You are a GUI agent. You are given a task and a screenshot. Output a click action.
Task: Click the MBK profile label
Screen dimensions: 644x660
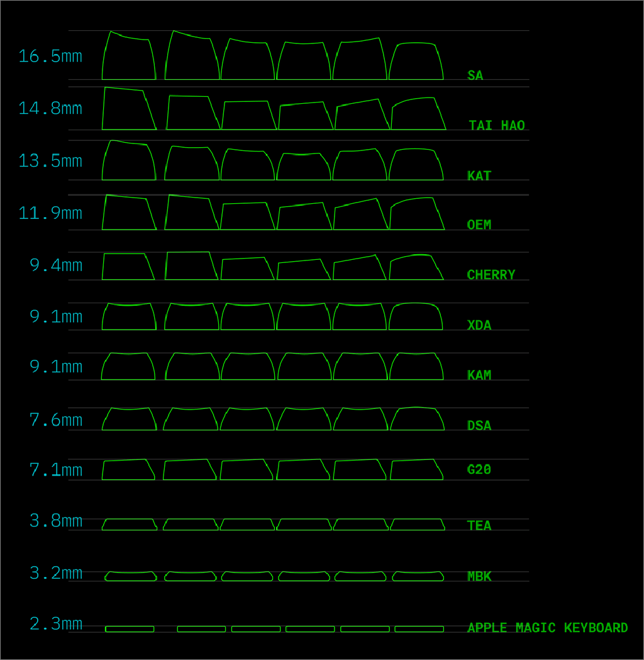[x=479, y=576]
